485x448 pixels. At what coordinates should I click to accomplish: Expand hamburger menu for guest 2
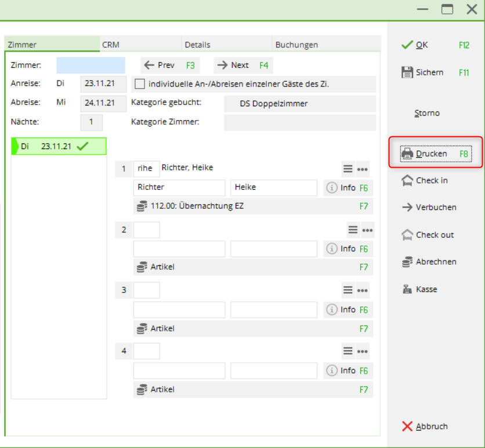click(353, 230)
